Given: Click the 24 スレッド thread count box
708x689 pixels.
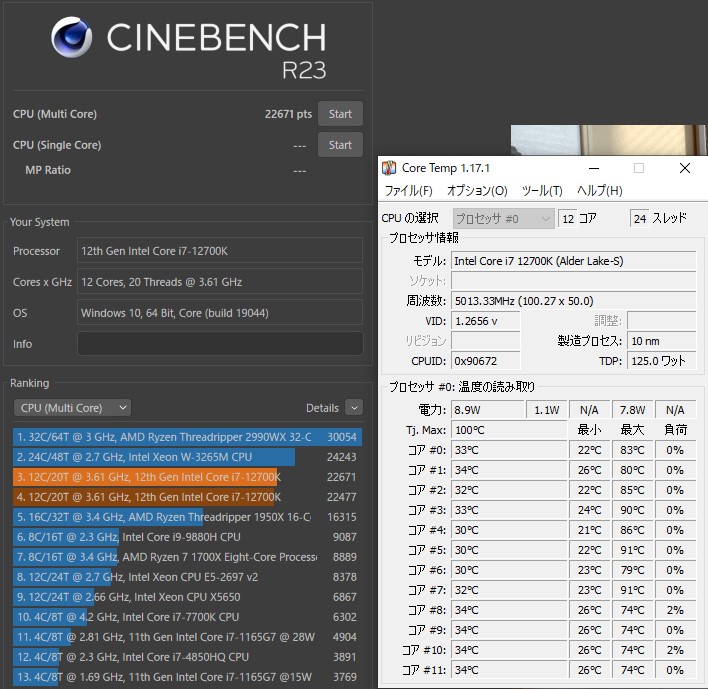Looking at the screenshot, I should point(639,219).
